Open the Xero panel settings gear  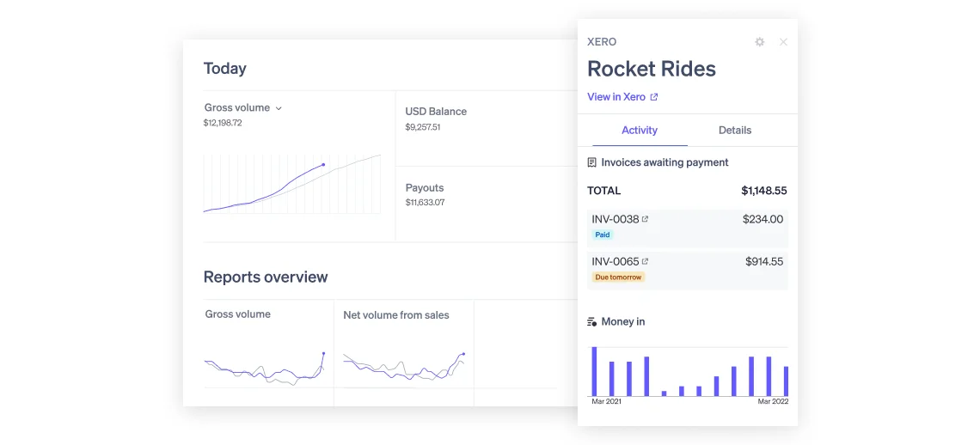click(x=759, y=42)
